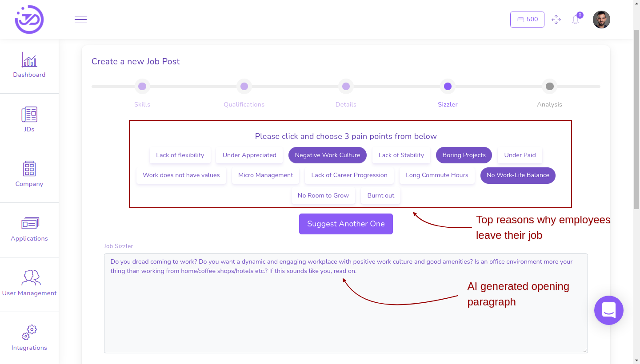Expand the hamburger navigation menu

click(x=80, y=19)
